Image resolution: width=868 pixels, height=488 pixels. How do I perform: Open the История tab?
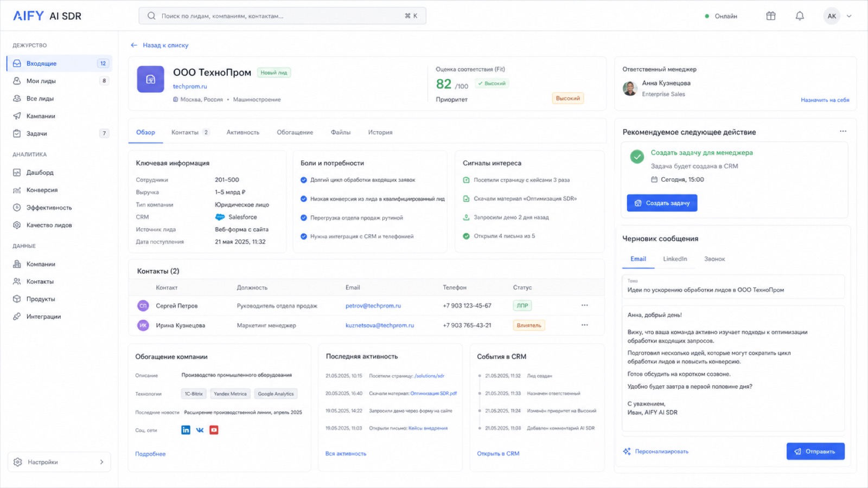coord(380,132)
